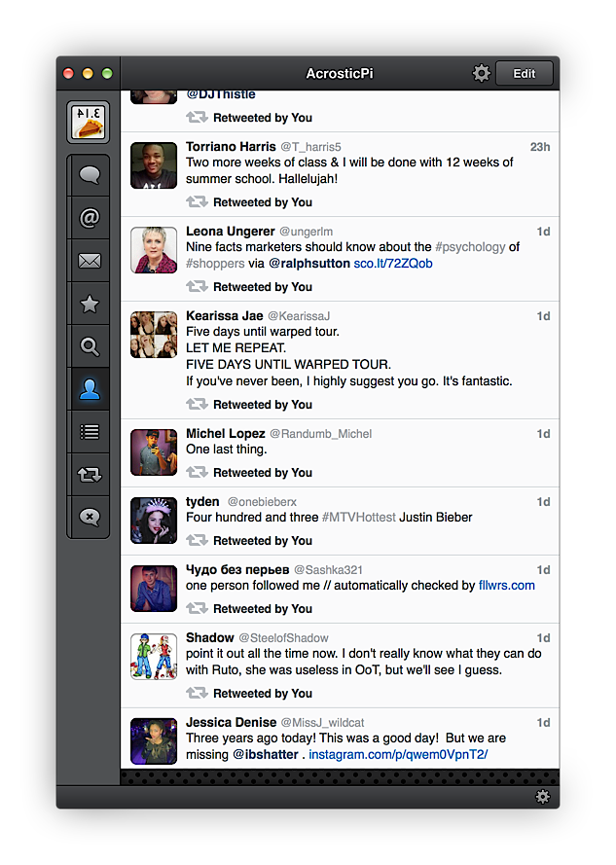Click the @ibshatter mention
The image size is (616, 865).
pos(266,754)
